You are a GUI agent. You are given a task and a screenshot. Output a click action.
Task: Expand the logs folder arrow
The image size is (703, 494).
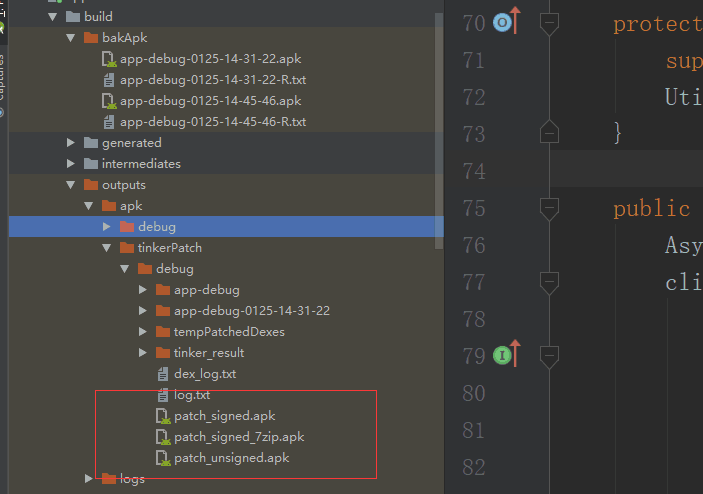(x=88, y=479)
